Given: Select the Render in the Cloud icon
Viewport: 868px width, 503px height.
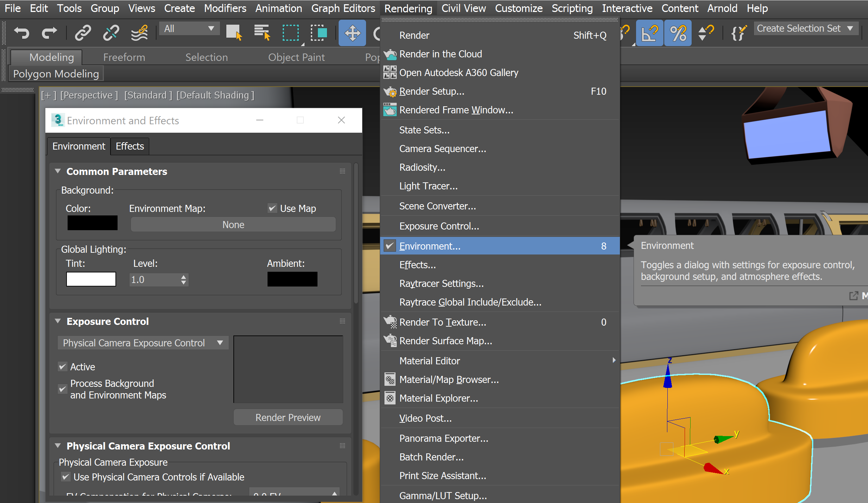Looking at the screenshot, I should [390, 54].
